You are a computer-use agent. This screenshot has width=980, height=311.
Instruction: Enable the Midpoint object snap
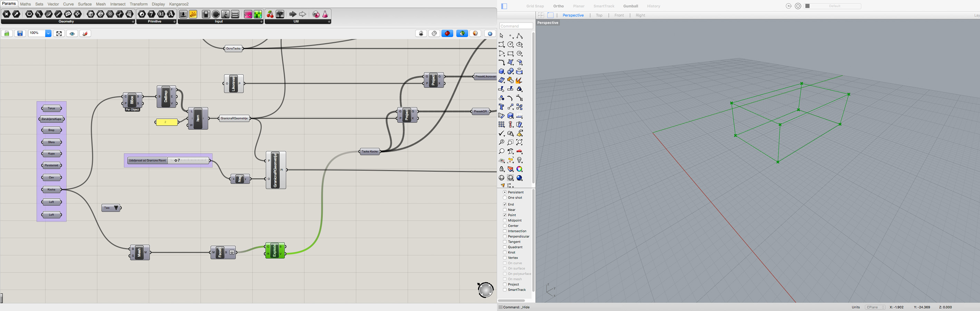tap(505, 220)
